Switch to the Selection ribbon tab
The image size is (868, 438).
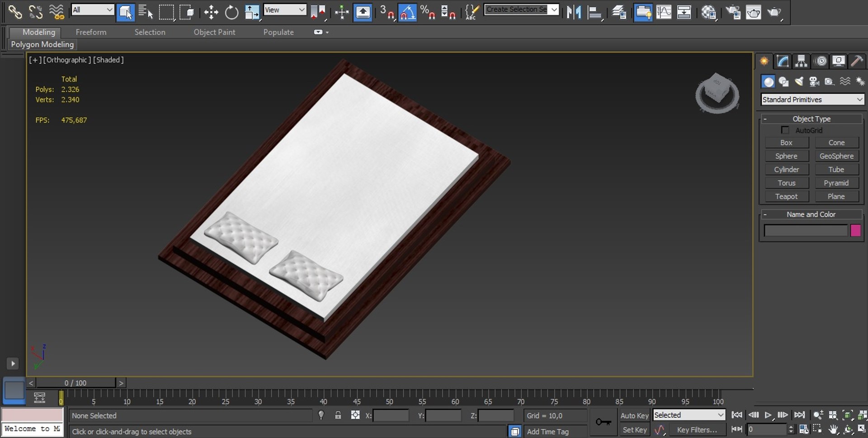coord(150,32)
